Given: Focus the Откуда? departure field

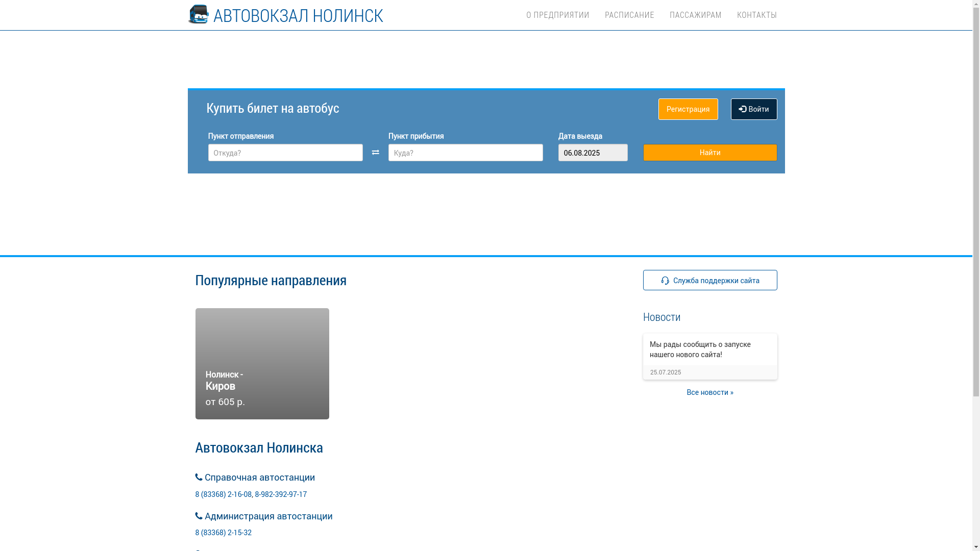Looking at the screenshot, I should pyautogui.click(x=285, y=153).
